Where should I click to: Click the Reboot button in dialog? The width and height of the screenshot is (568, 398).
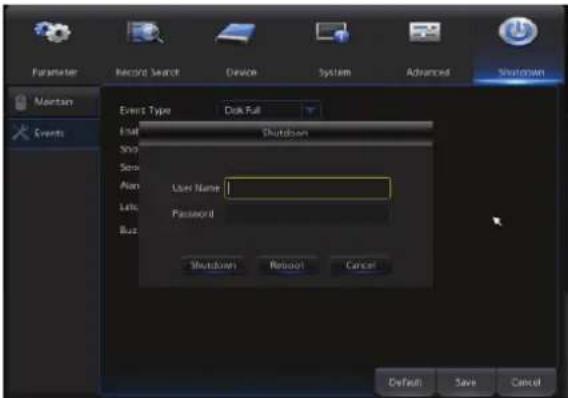point(287,265)
